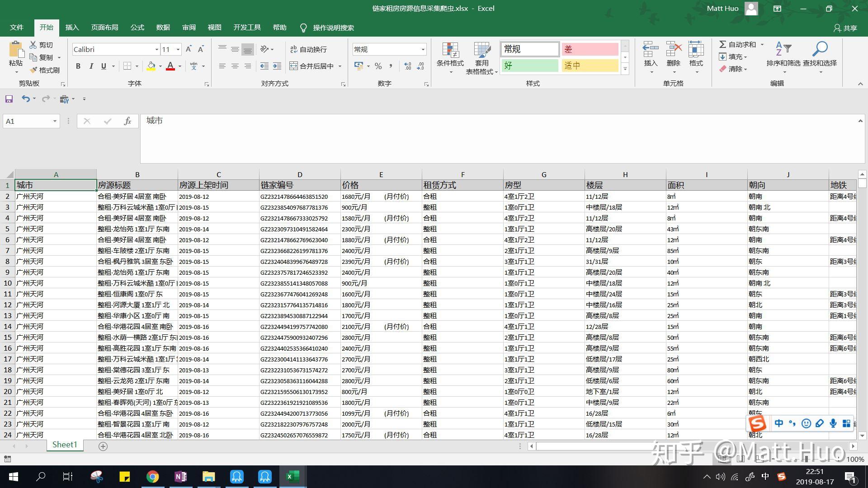Toggle align text right
The height and width of the screenshot is (488, 868).
247,66
